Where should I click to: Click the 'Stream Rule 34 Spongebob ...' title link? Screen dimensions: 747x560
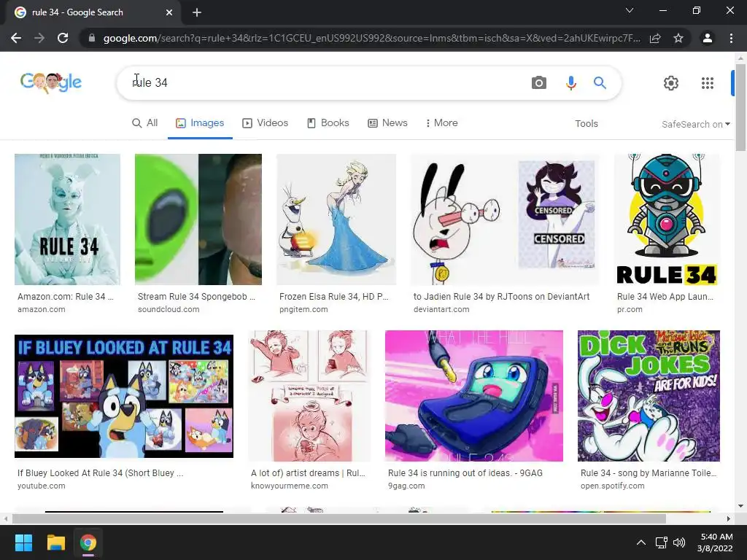197,297
